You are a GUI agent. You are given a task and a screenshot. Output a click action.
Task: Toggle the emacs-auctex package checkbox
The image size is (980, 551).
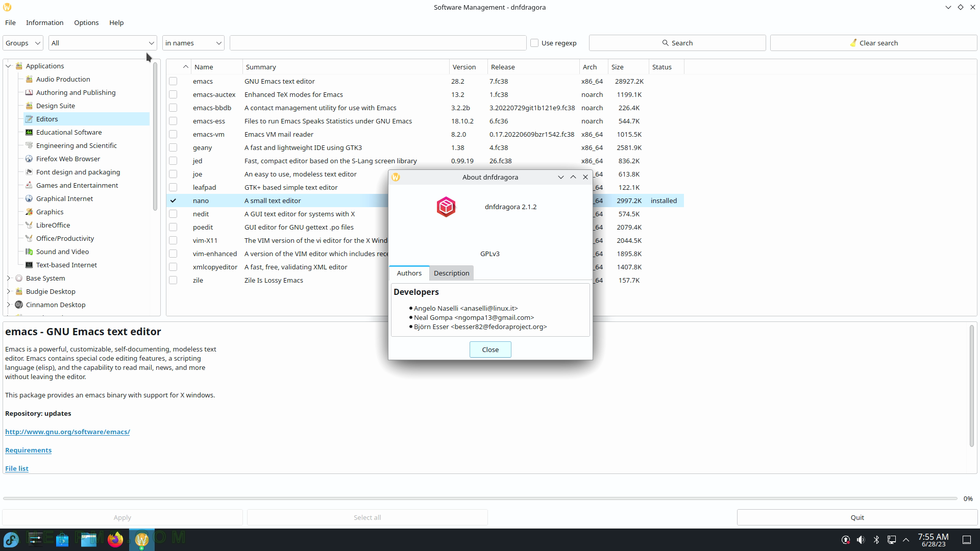[173, 94]
